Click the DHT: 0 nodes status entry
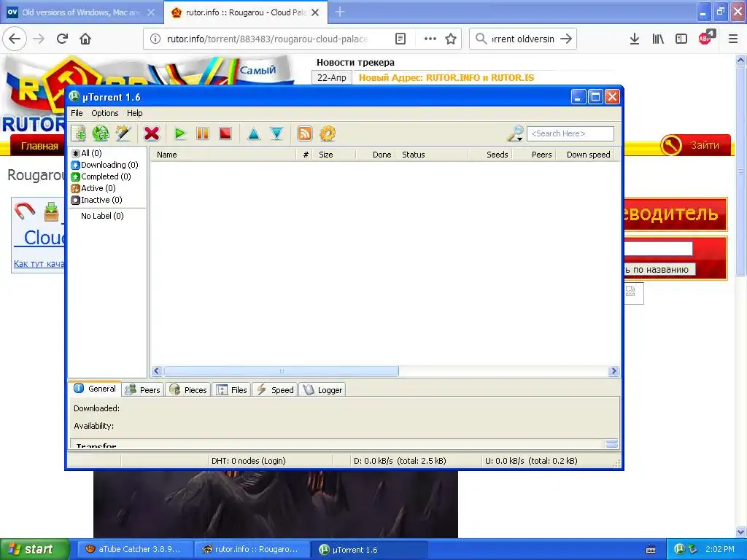Image resolution: width=747 pixels, height=560 pixels. click(x=248, y=461)
